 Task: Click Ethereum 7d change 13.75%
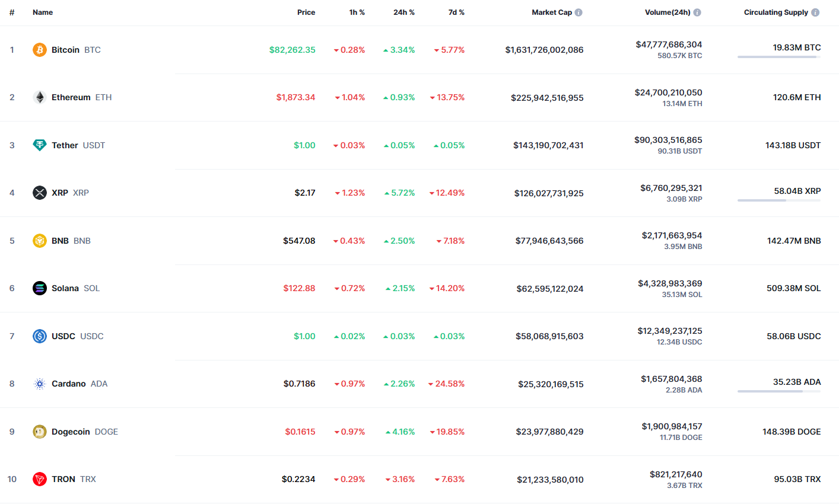[x=447, y=97]
